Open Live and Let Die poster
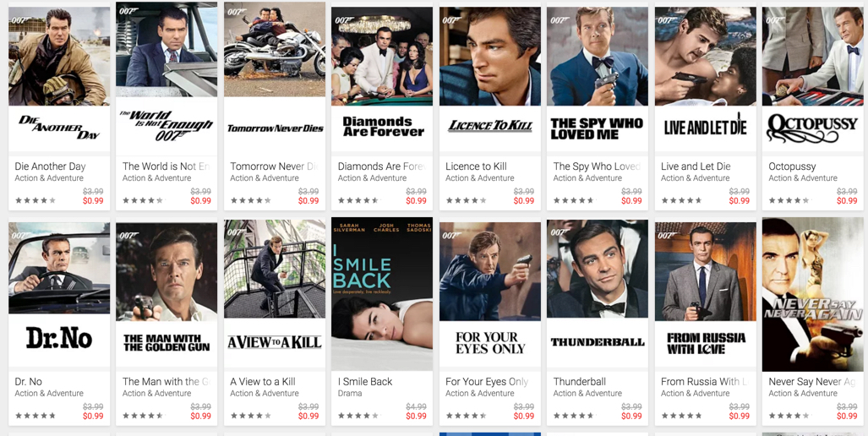The height and width of the screenshot is (436, 868). [x=705, y=79]
